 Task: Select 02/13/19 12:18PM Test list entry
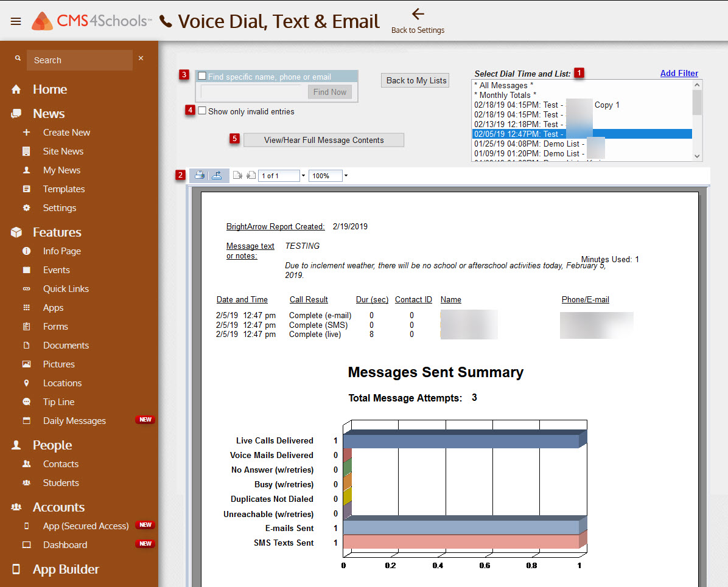point(582,124)
